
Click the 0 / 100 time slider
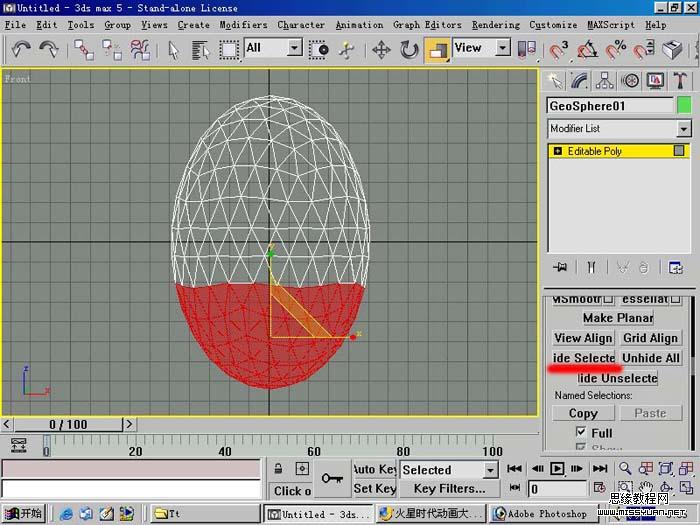point(68,424)
